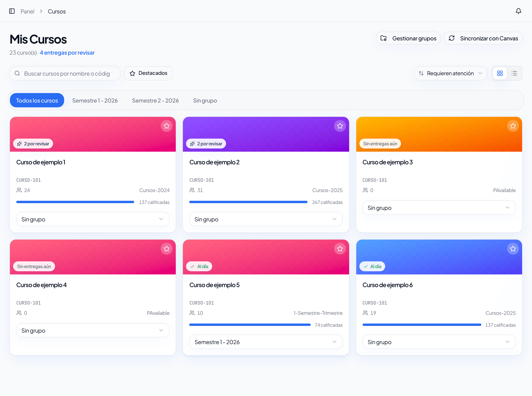Click students icon on Curso de ejemplo 4
The height and width of the screenshot is (396, 532).
19,313
